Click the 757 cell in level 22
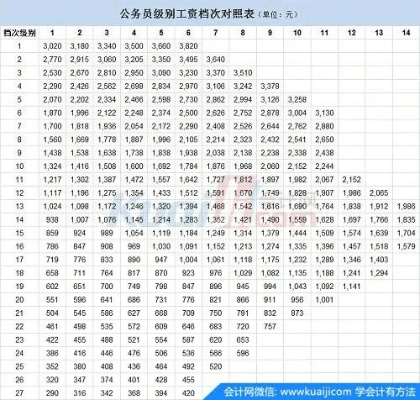 click(270, 326)
